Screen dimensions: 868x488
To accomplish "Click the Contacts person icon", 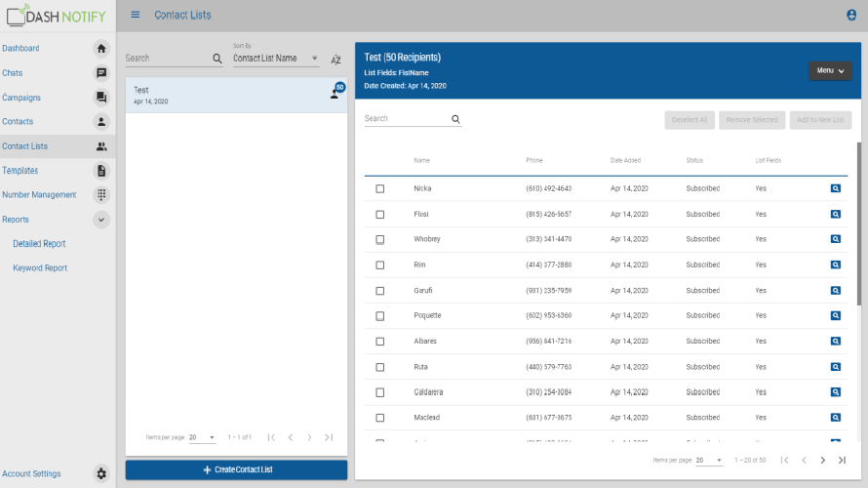I will click(x=101, y=122).
